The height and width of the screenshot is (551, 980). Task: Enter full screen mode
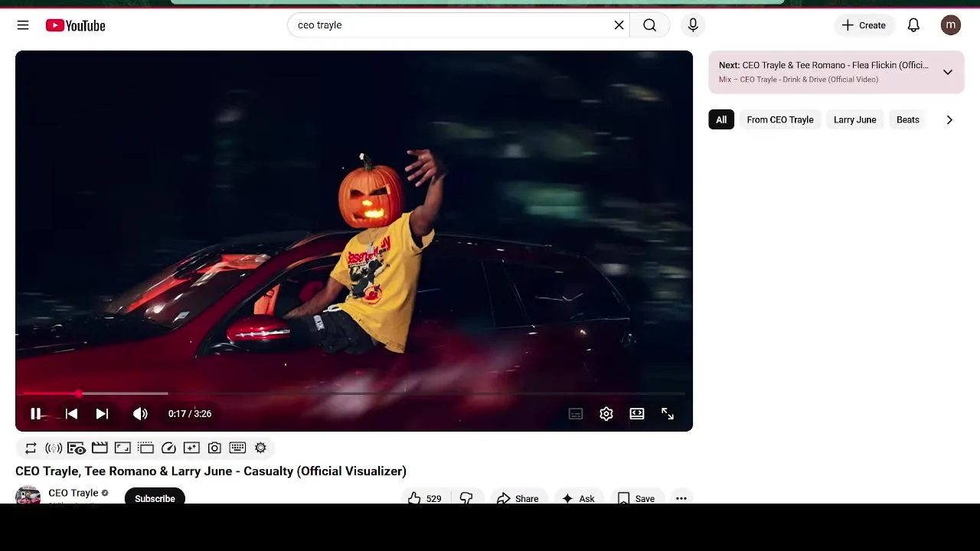668,414
